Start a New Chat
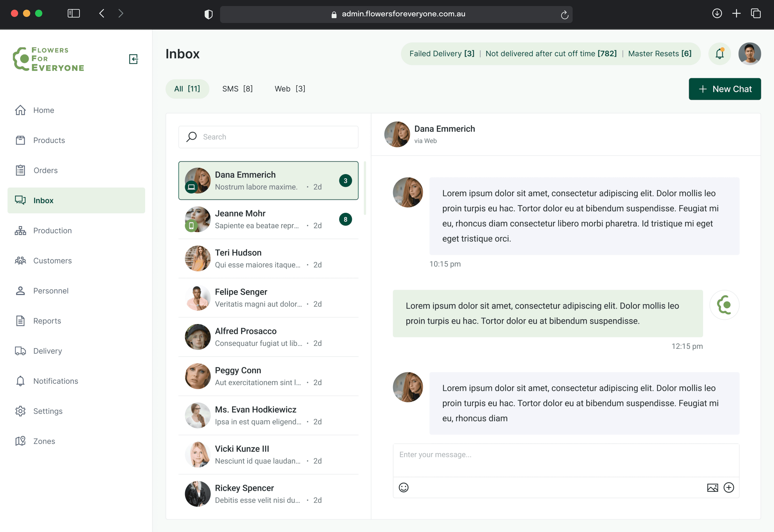The height and width of the screenshot is (532, 774). click(725, 89)
